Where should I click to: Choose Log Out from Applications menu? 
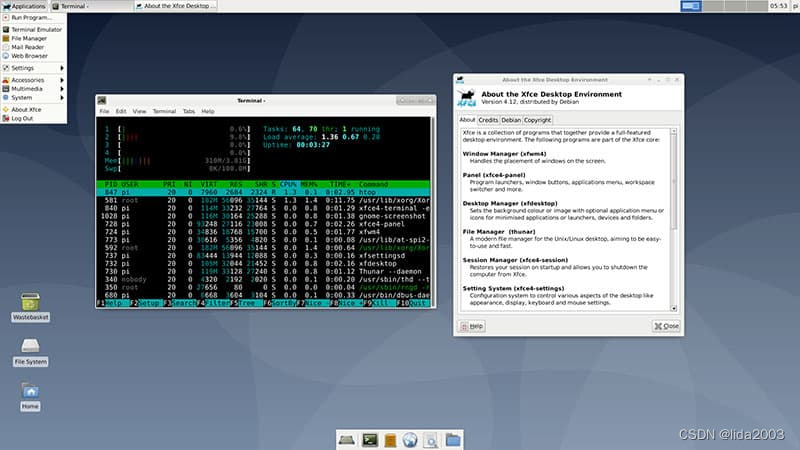click(x=33, y=118)
